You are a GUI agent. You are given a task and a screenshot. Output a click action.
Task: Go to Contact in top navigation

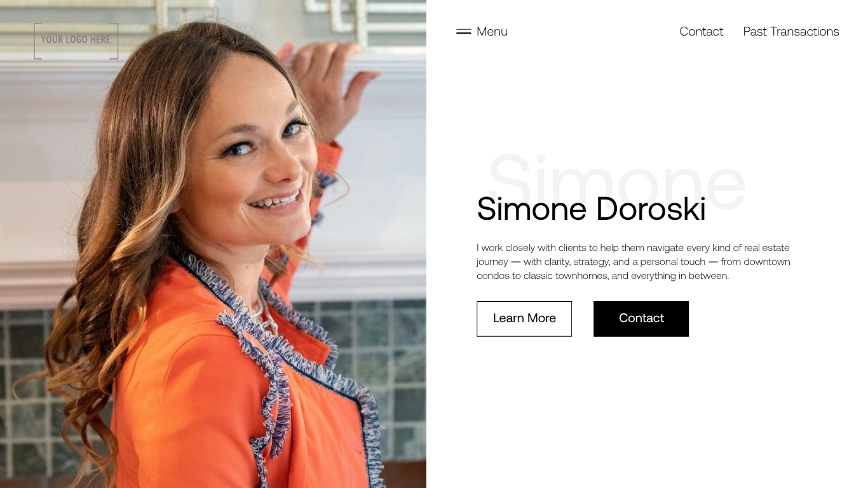pos(701,32)
